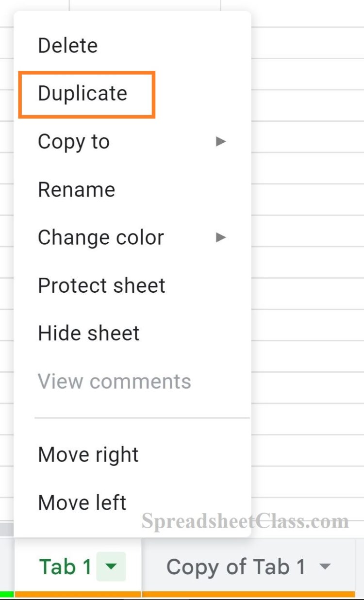
Task: Click View comments in the menu
Action: point(114,381)
